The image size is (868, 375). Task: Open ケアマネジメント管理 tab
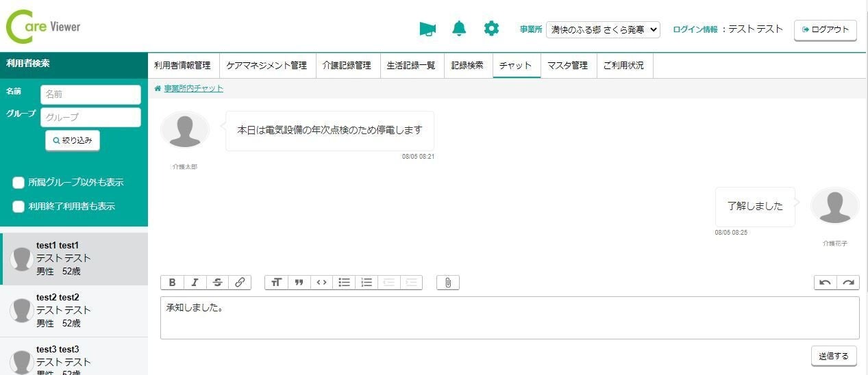coord(267,66)
